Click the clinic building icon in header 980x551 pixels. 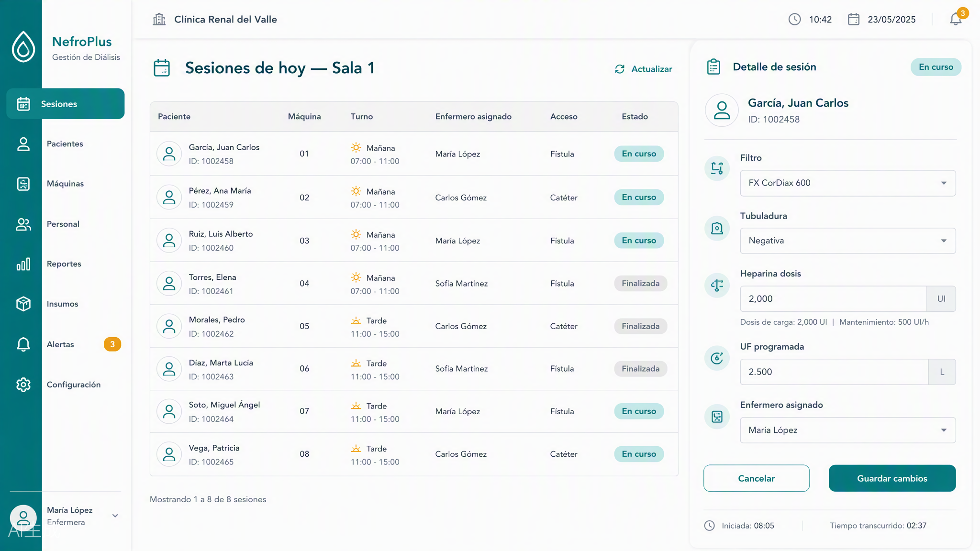159,19
